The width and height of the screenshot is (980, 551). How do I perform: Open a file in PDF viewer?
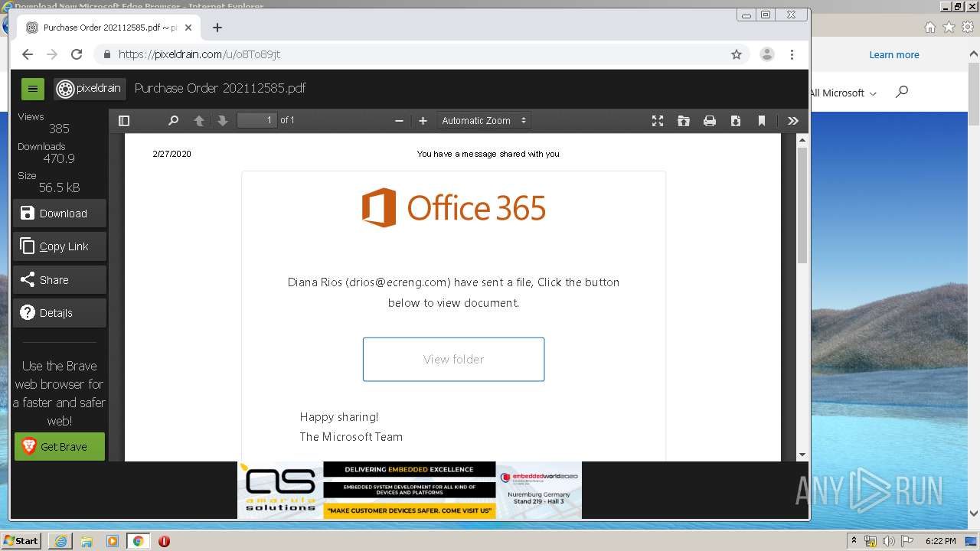(684, 121)
